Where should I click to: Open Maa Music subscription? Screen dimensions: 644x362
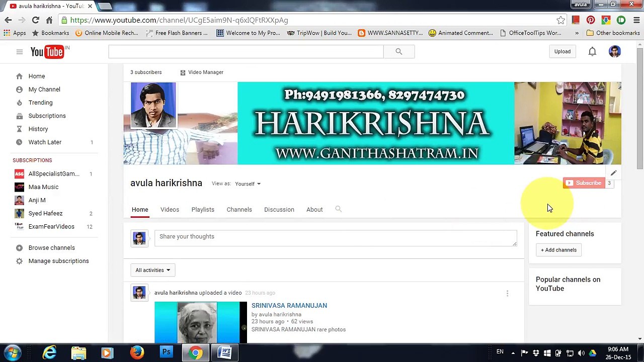click(x=43, y=187)
